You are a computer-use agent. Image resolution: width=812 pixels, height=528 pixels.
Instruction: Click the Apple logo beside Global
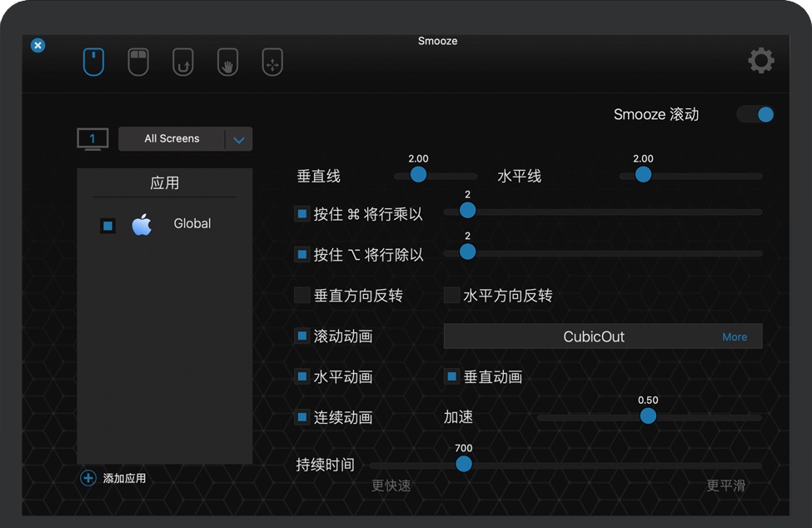142,224
